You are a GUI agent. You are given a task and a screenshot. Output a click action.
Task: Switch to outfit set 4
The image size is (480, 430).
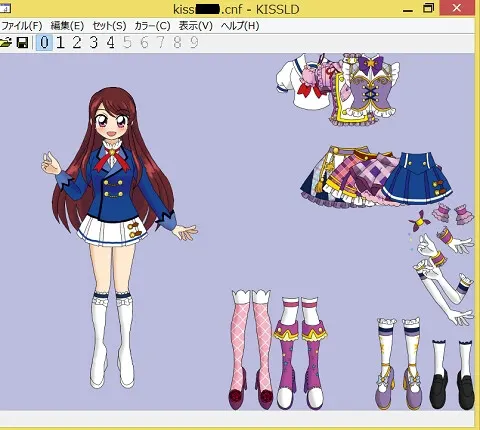(x=110, y=43)
